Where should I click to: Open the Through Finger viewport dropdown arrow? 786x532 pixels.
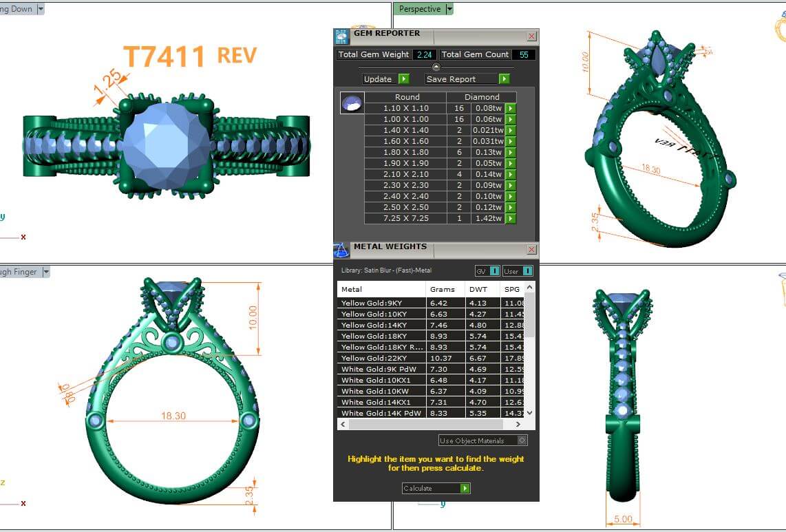coord(46,272)
